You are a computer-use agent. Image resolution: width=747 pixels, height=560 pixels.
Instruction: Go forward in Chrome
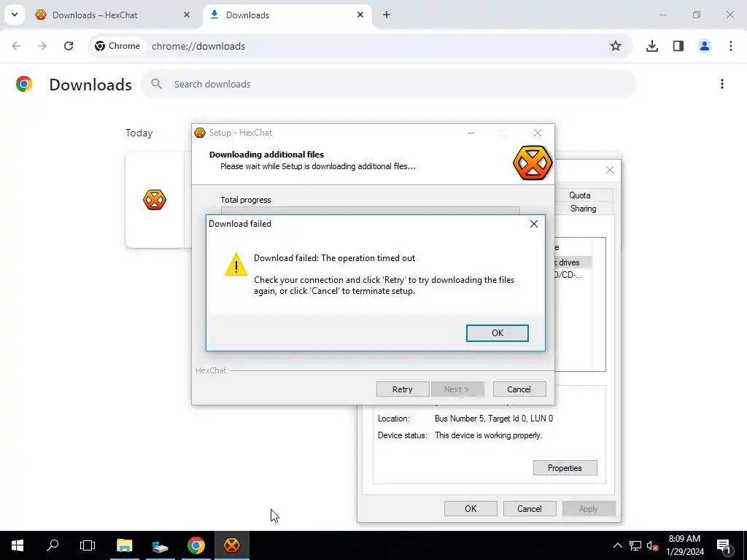tap(42, 46)
